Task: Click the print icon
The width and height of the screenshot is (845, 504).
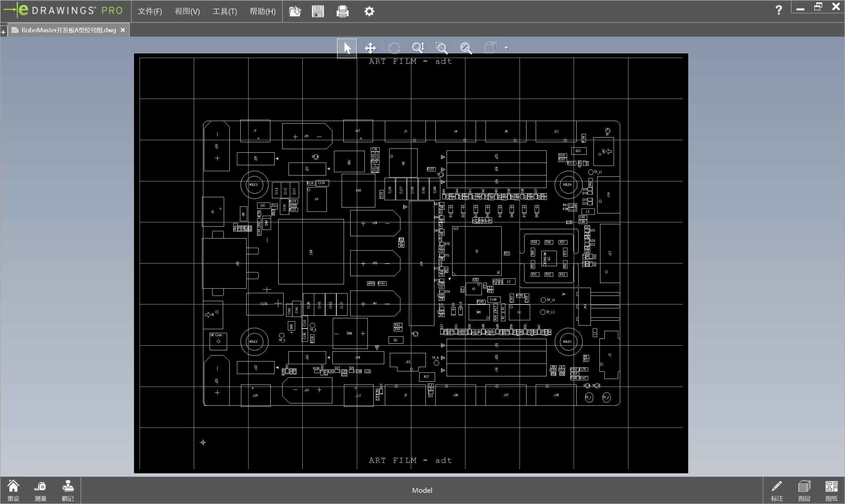Action: pyautogui.click(x=343, y=11)
